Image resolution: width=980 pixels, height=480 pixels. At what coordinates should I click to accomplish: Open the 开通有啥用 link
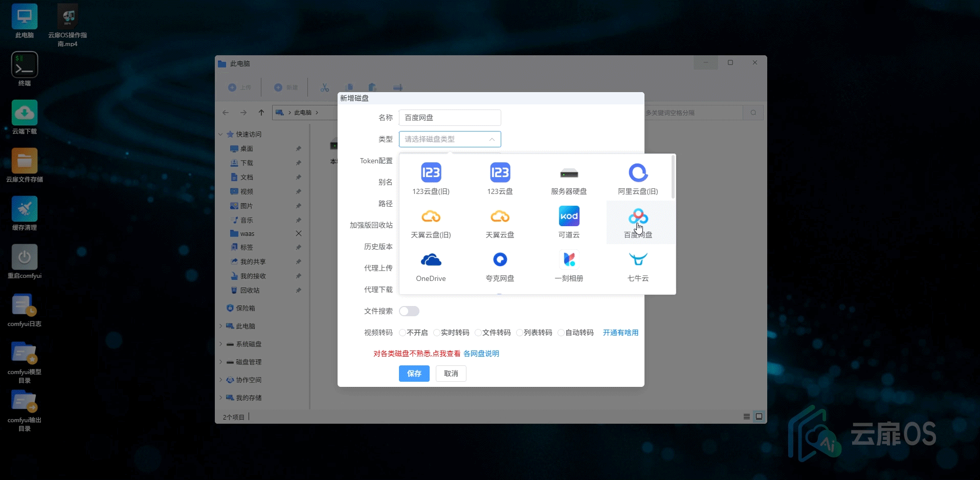[x=620, y=333]
